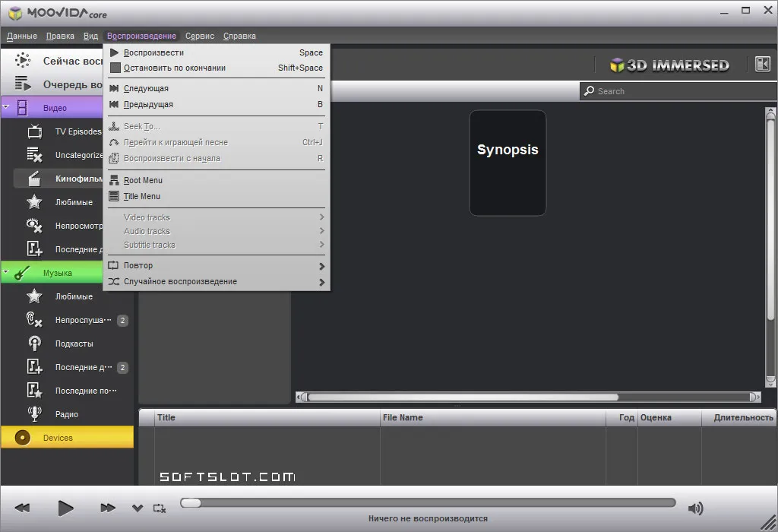
Task: Open the 3D Immersed mode
Action: click(x=669, y=65)
